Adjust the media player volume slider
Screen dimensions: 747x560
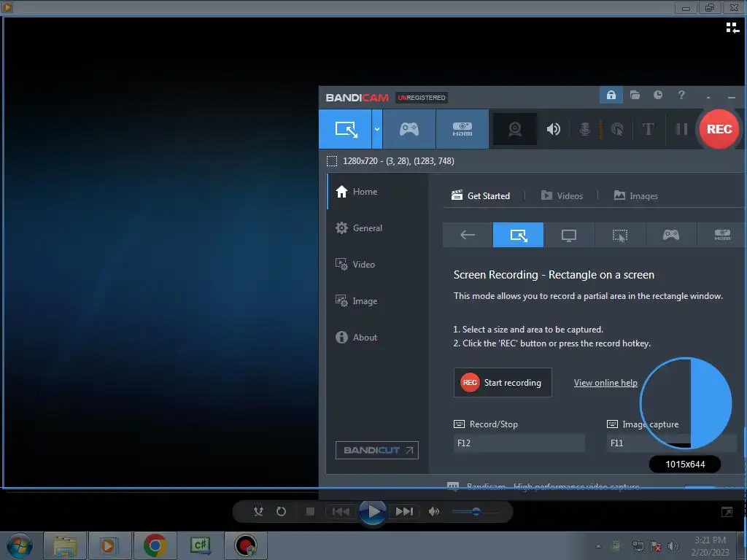click(476, 512)
